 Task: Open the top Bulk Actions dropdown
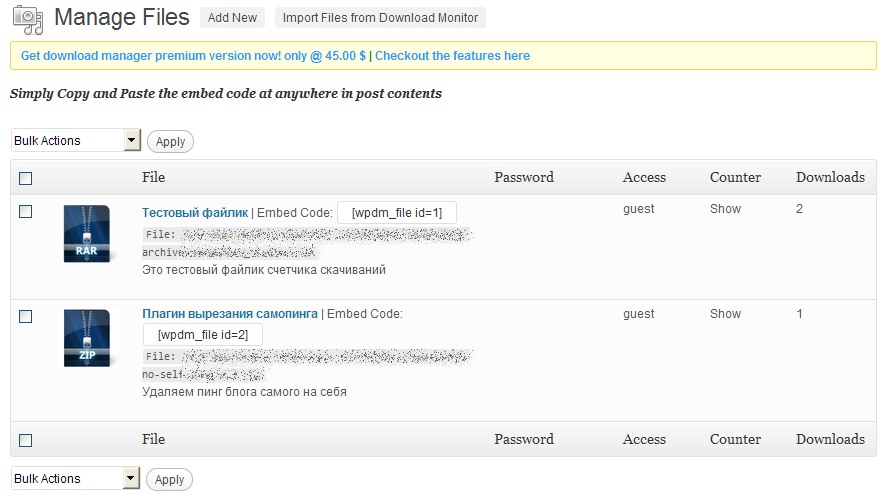(132, 141)
